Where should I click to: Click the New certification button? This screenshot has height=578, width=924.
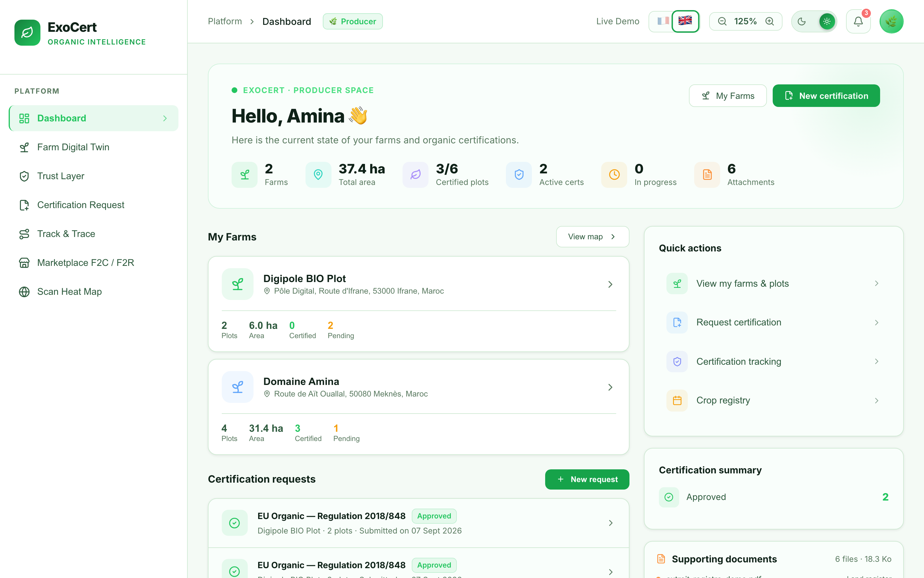826,96
